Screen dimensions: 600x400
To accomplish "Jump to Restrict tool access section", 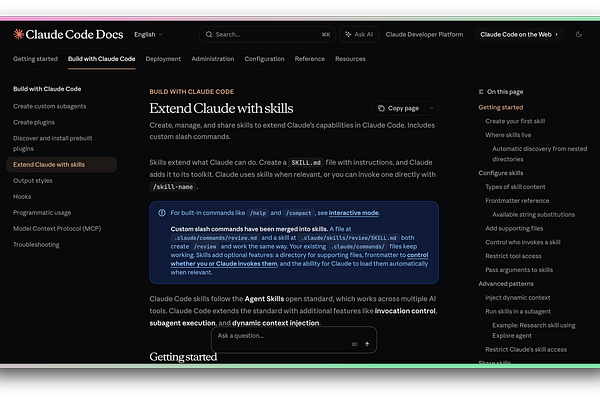I will pos(513,256).
